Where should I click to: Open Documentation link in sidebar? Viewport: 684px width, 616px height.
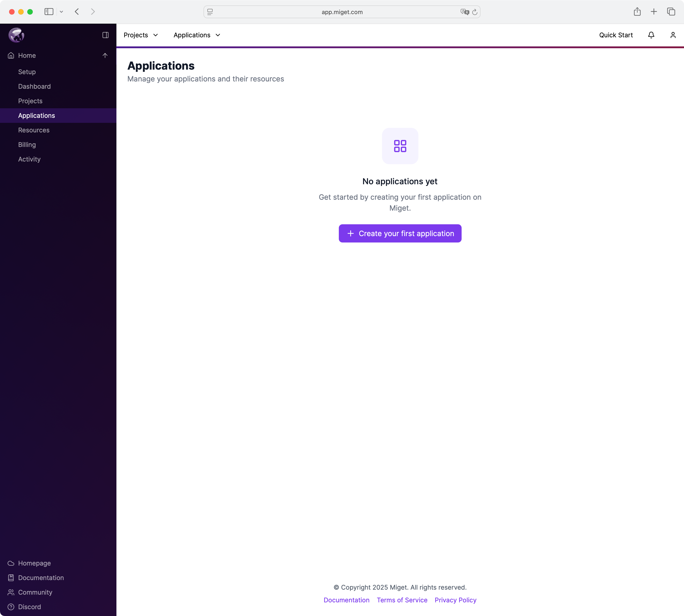point(41,578)
